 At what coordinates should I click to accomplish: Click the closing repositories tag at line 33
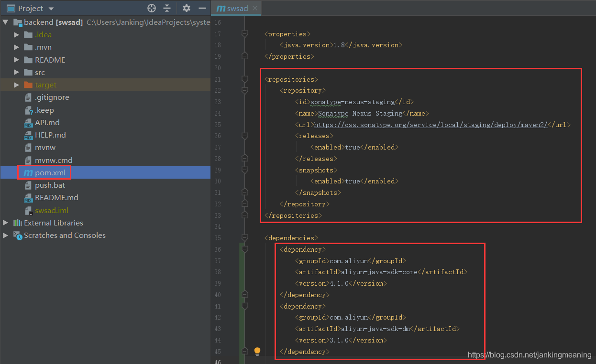[293, 215]
